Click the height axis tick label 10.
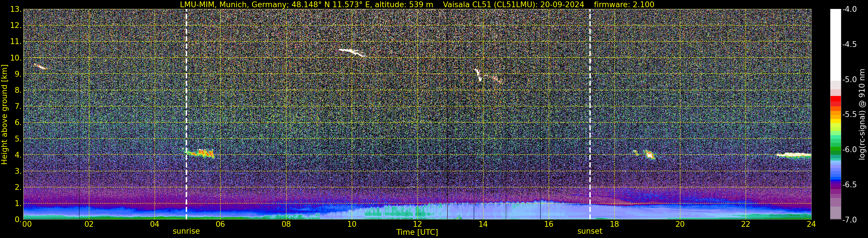 [16, 58]
